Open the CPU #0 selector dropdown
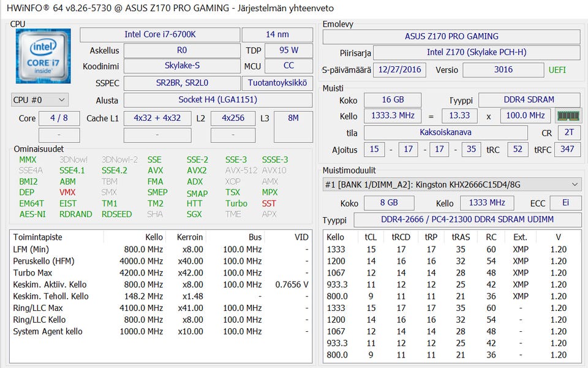 [40, 99]
